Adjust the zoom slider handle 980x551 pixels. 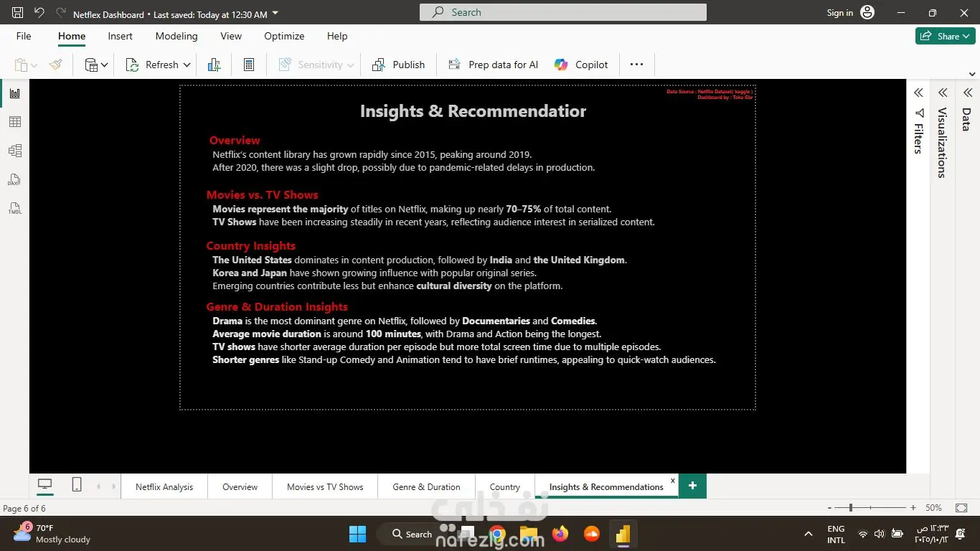(x=851, y=508)
